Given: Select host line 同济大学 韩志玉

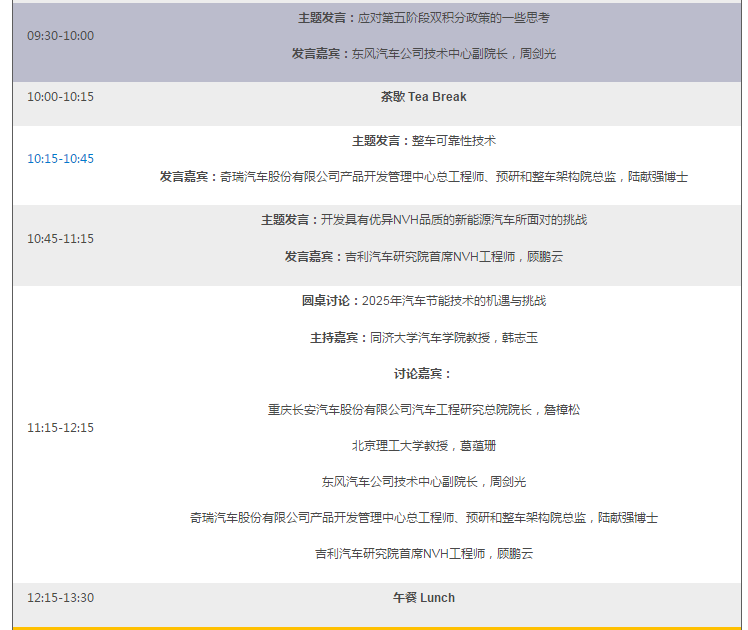Looking at the screenshot, I should (423, 338).
